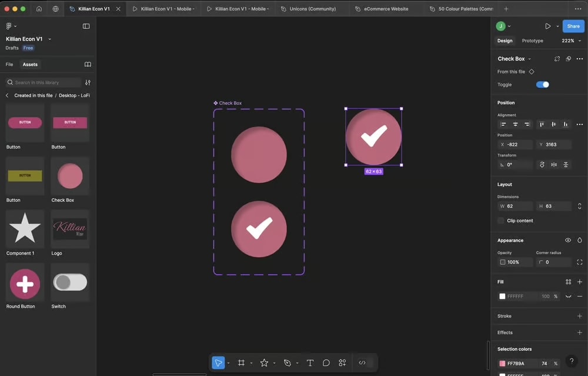Click the rotate 90 degrees icon

point(542,164)
